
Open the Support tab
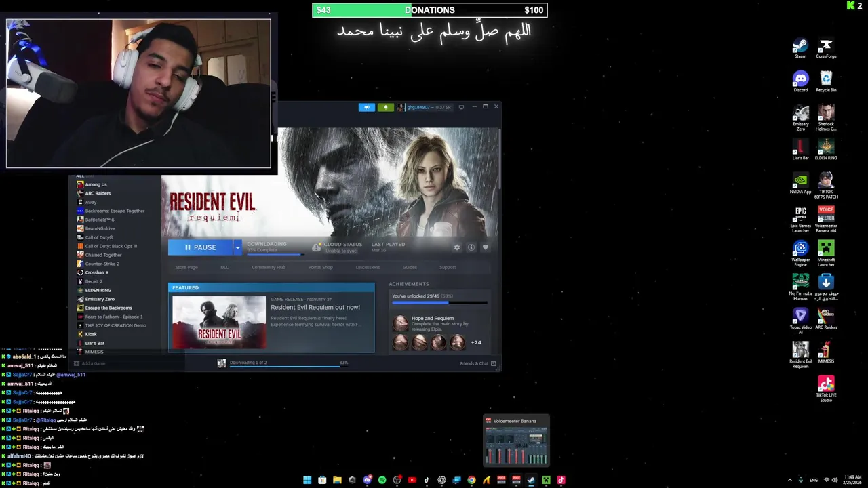(448, 267)
